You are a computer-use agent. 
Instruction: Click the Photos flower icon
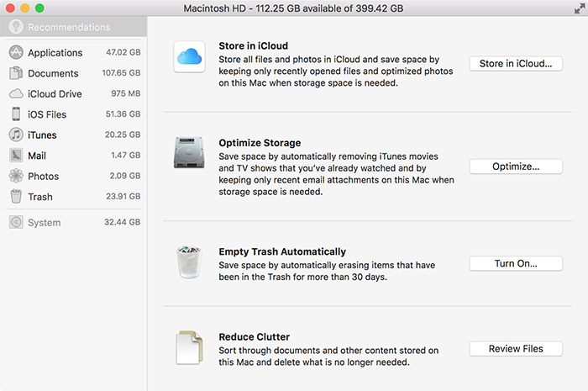coord(16,176)
